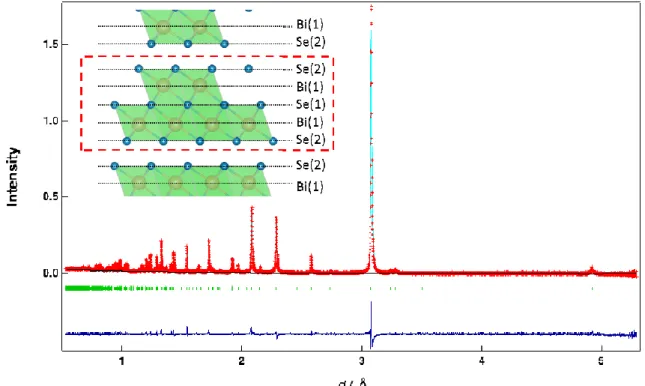Click x-axis tick label 3

[x=362, y=361]
